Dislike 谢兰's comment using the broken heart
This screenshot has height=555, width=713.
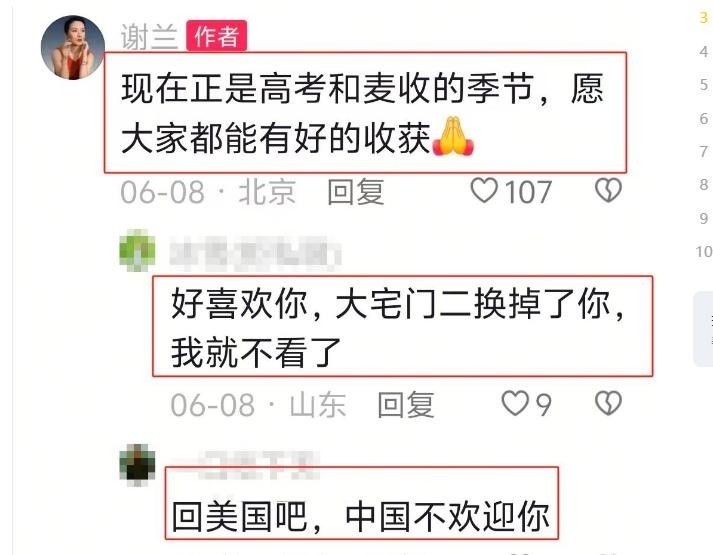tap(608, 190)
